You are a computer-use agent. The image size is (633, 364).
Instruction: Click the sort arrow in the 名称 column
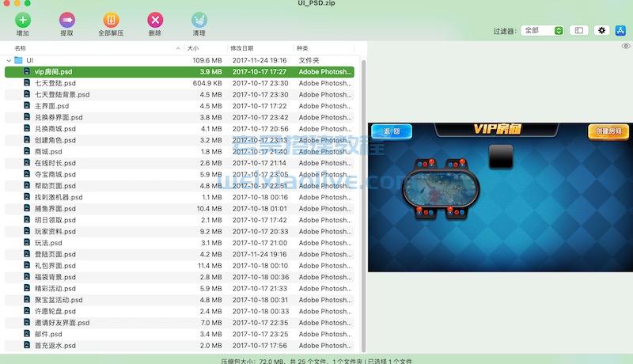click(x=177, y=48)
